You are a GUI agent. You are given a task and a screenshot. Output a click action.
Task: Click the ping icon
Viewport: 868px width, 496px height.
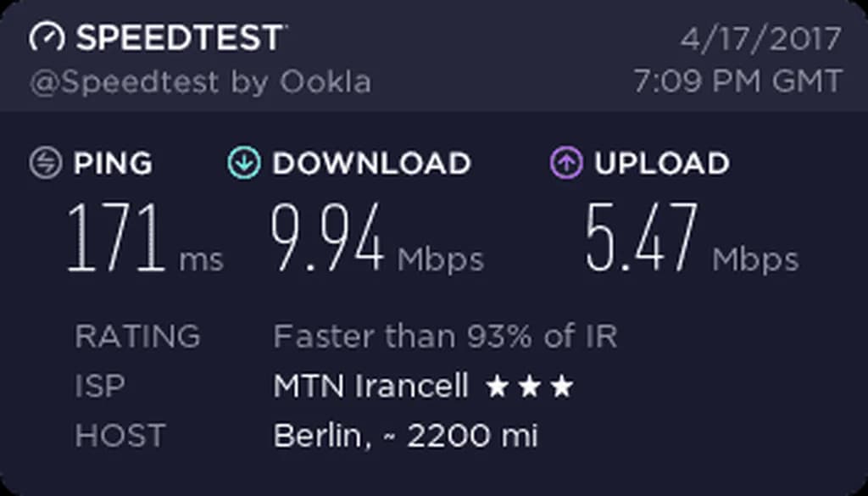click(46, 163)
